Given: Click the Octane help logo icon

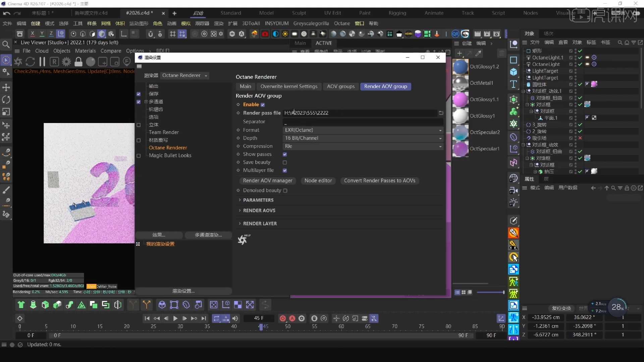Looking at the screenshot, I should click(244, 239).
